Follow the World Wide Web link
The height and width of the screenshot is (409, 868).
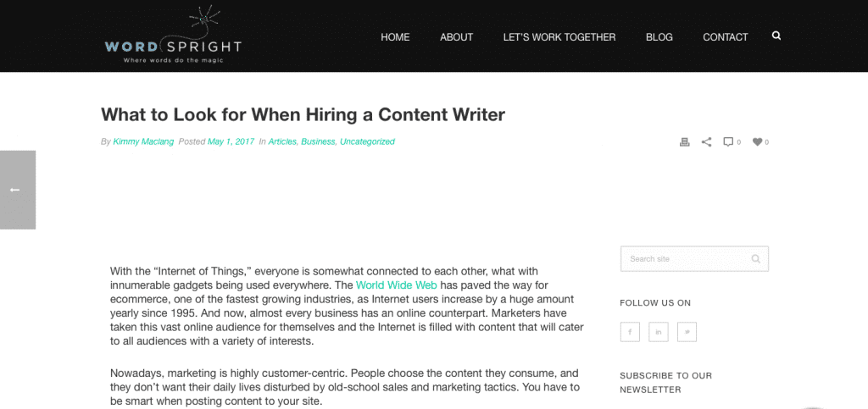tap(397, 285)
